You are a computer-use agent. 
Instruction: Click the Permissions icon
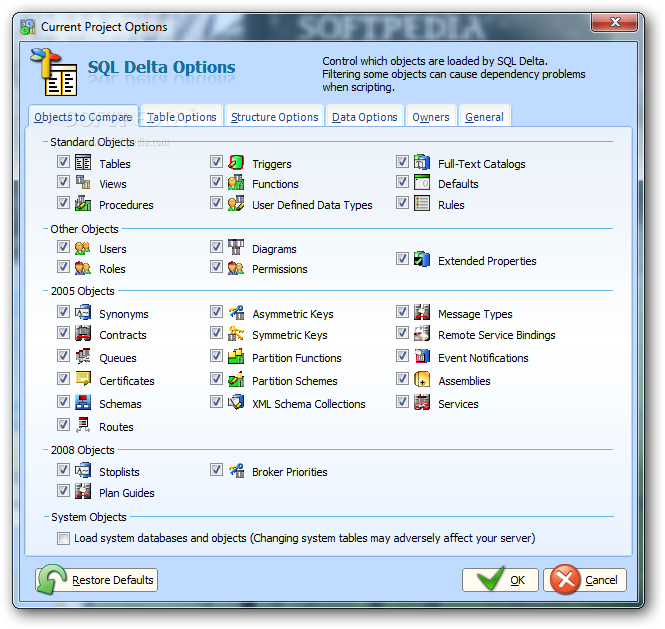(236, 268)
